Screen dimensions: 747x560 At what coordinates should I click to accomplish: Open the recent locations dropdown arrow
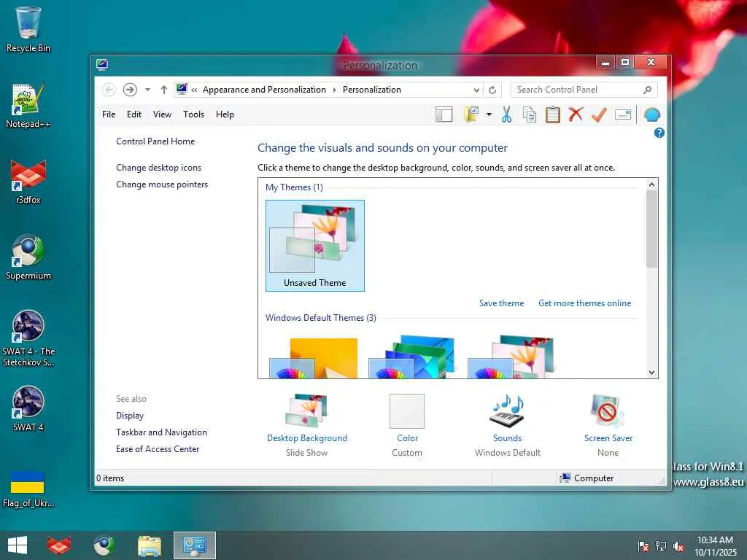point(147,90)
